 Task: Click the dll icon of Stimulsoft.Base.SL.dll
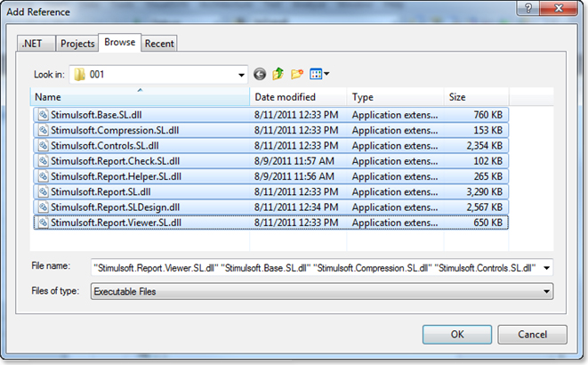pyautogui.click(x=43, y=115)
